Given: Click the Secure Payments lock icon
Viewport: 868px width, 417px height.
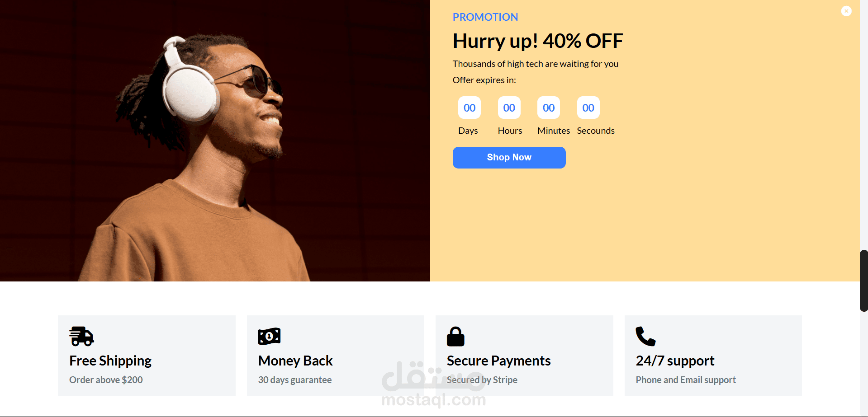Looking at the screenshot, I should [x=455, y=336].
